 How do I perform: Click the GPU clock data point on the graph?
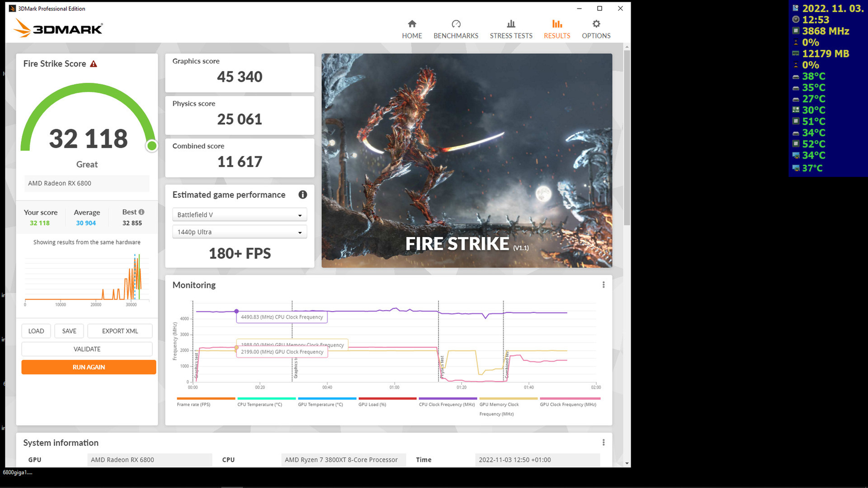pyautogui.click(x=236, y=347)
